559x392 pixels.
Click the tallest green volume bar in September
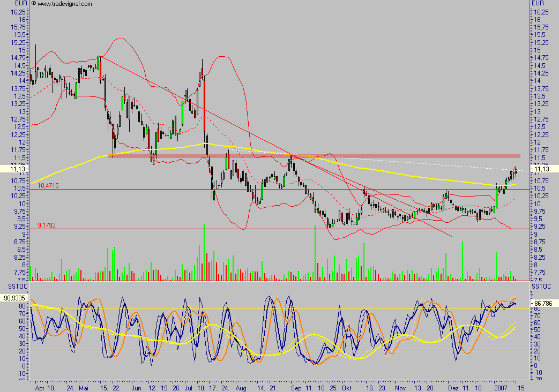(x=315, y=252)
